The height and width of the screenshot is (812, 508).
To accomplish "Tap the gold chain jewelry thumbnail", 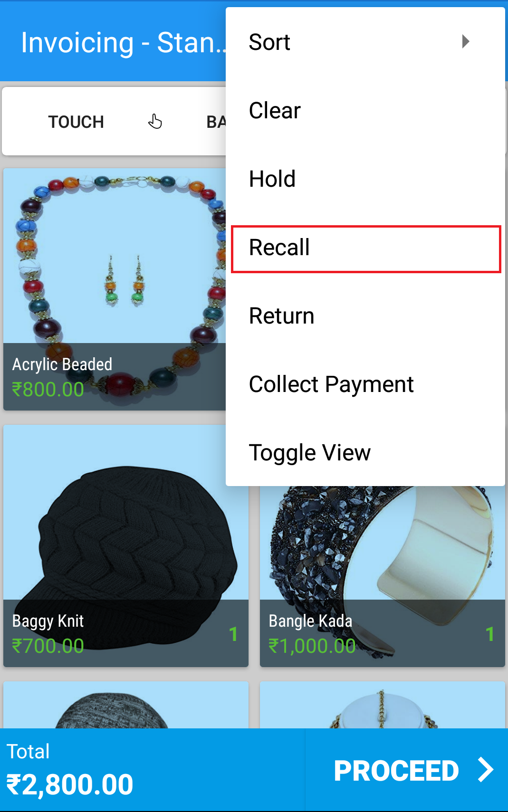I will tap(383, 705).
